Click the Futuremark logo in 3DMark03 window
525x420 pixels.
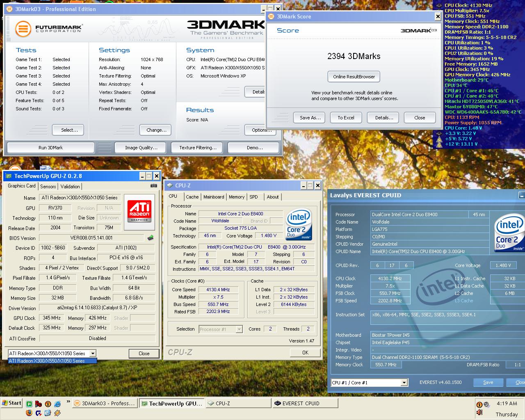coord(48,29)
